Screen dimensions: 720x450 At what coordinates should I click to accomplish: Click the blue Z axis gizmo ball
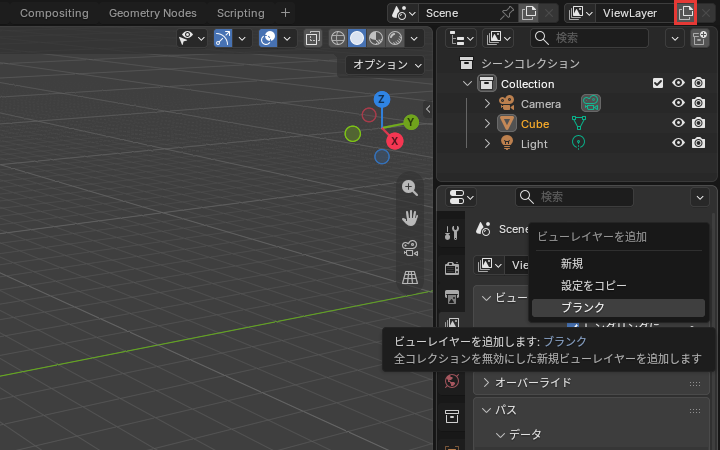(x=382, y=99)
